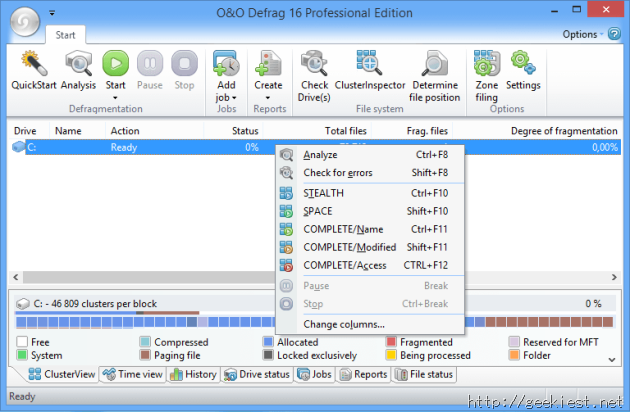Open the Options menu at top right
This screenshot has height=412, width=630.
coord(584,34)
